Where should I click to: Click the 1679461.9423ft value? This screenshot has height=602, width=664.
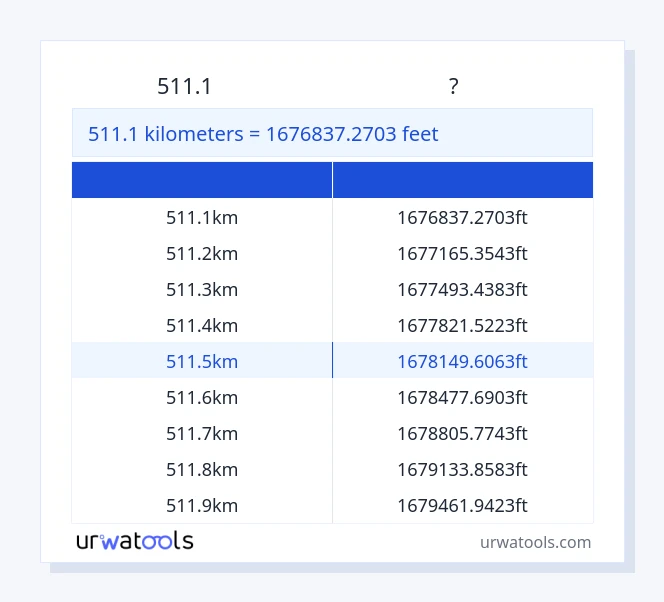462,505
